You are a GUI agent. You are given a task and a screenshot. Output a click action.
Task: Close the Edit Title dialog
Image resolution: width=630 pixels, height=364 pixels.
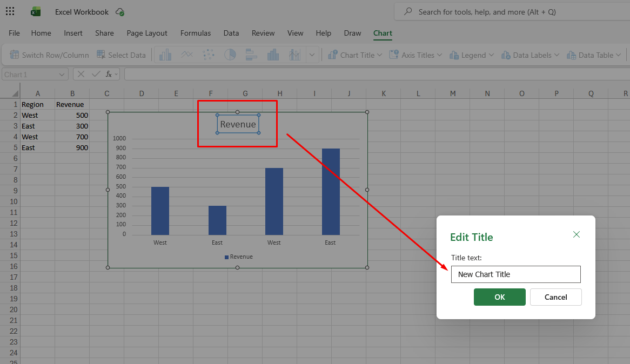point(576,234)
